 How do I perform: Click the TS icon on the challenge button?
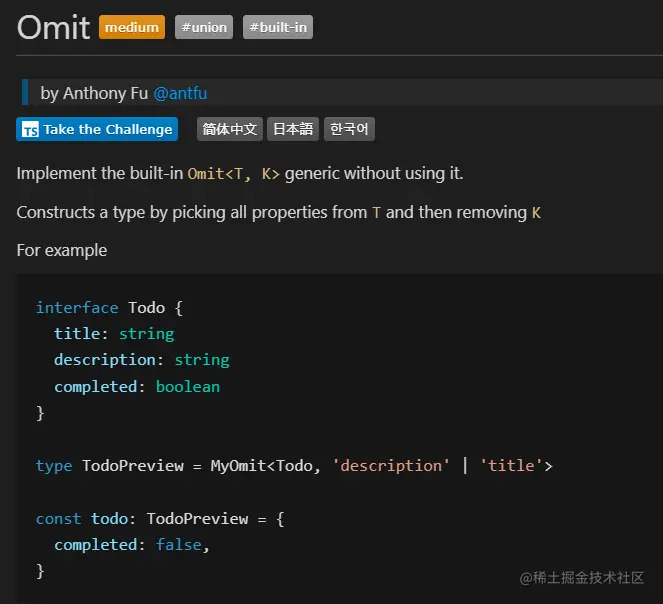(x=30, y=129)
